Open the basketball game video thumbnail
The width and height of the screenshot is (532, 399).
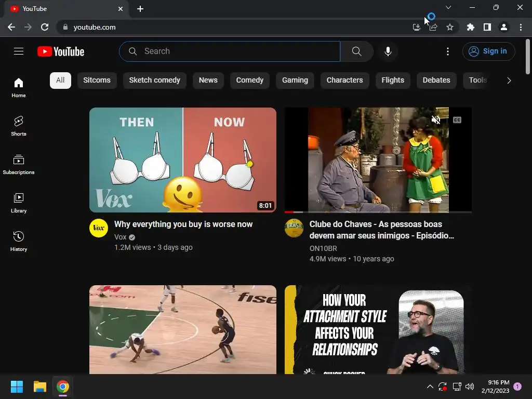tap(183, 329)
